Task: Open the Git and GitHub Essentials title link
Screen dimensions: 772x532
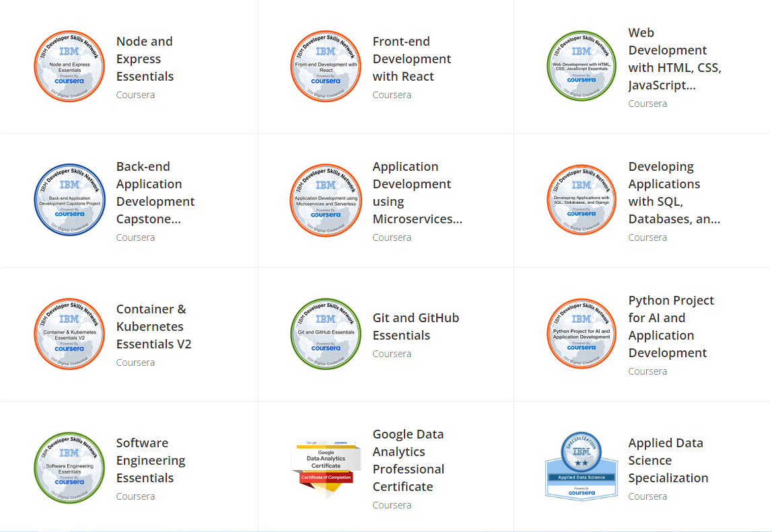Action: click(416, 326)
